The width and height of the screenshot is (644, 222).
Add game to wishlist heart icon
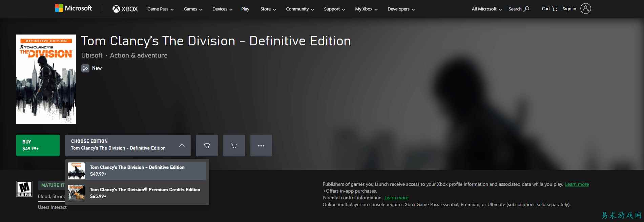[x=207, y=146]
